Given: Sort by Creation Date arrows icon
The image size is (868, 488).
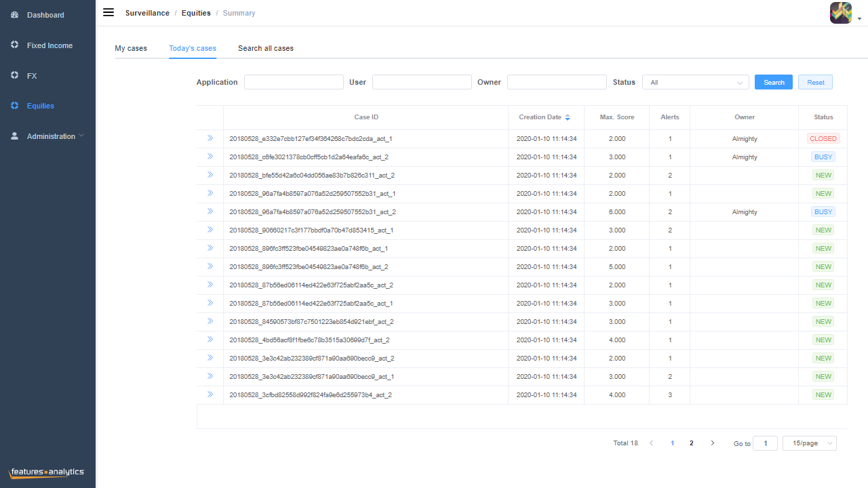Looking at the screenshot, I should [568, 117].
